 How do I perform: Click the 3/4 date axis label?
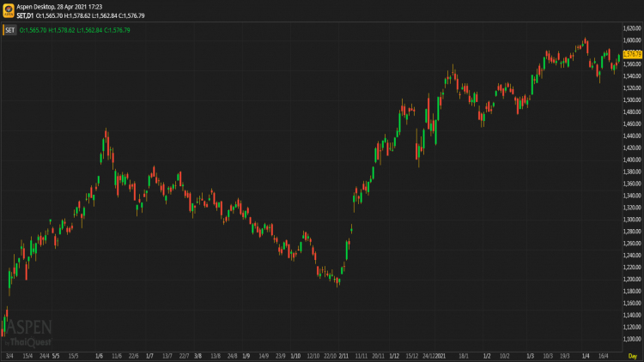(9, 356)
